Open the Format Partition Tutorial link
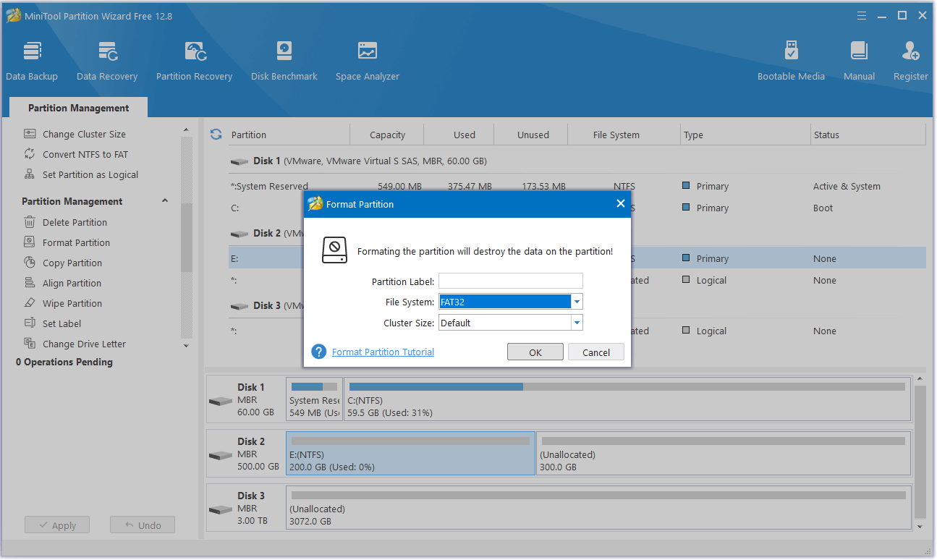Viewport: 937px width, 560px height. click(x=383, y=352)
